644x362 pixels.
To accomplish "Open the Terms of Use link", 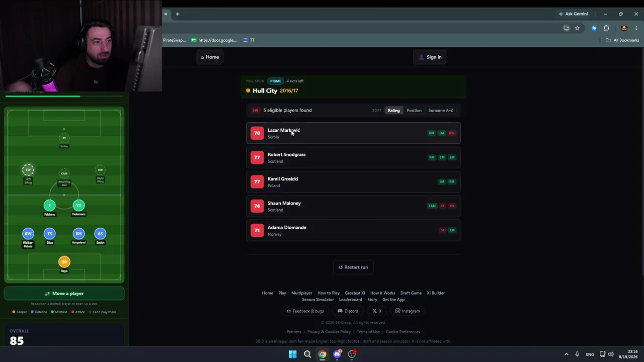I will pyautogui.click(x=368, y=332).
